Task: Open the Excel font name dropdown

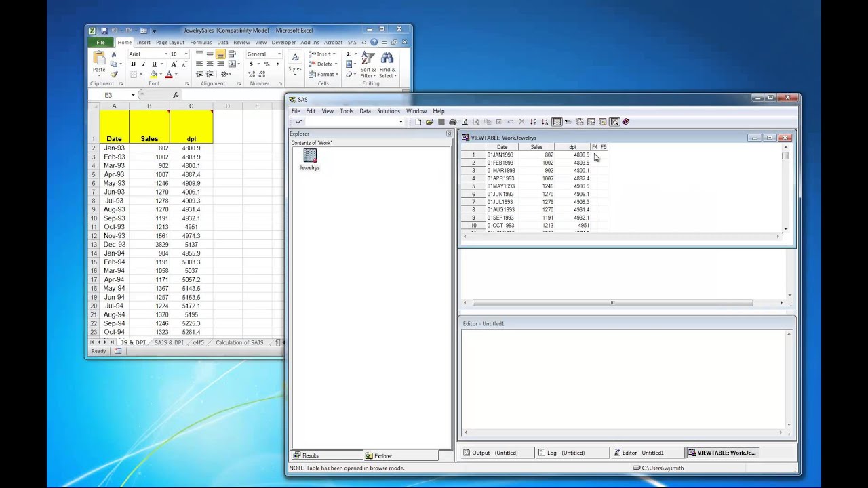Action: pos(165,54)
